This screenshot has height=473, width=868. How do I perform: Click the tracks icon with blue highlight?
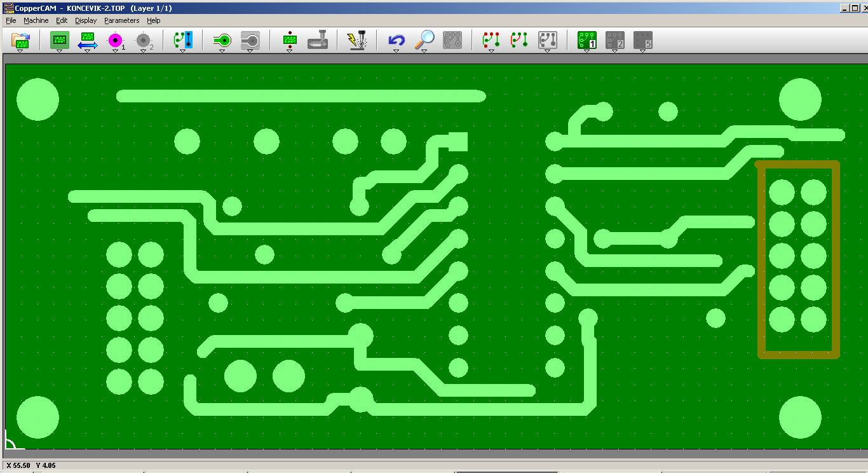[183, 41]
